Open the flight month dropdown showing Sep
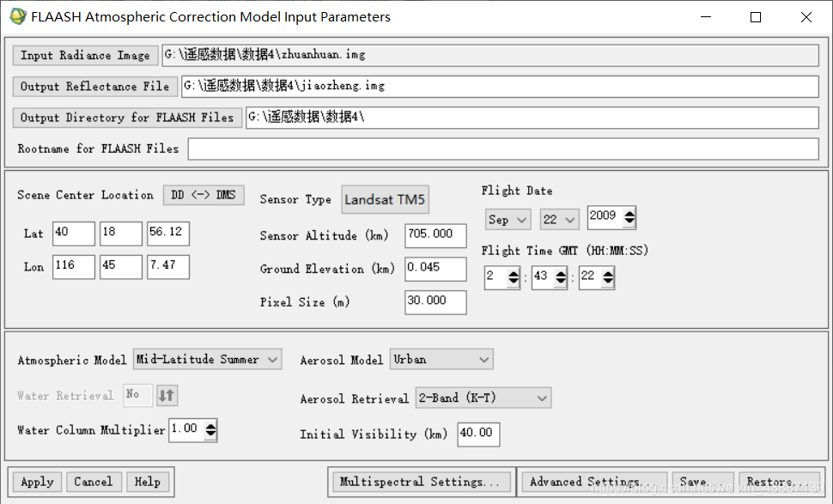This screenshot has height=504, width=833. tap(508, 219)
